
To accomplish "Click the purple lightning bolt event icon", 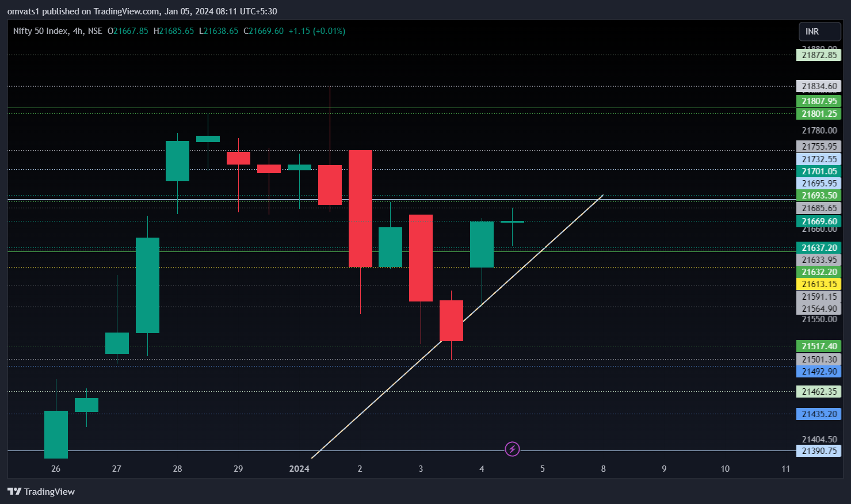I will tap(512, 449).
